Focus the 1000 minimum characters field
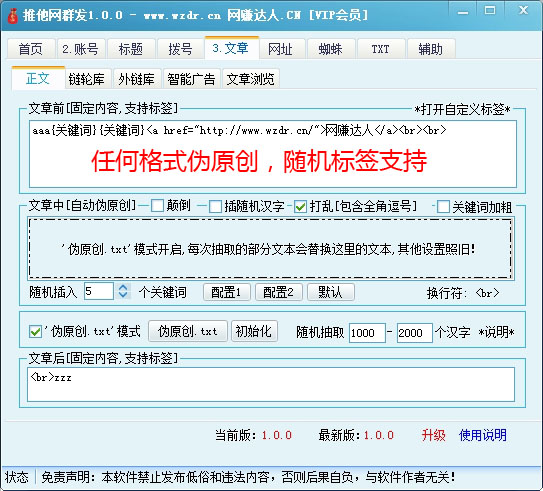 (x=367, y=333)
